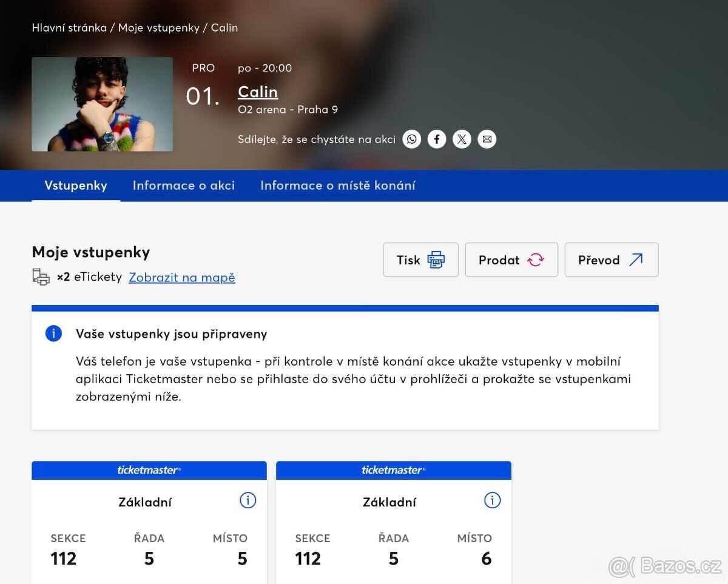Viewport: 728px width, 584px height.
Task: Share event on Facebook icon
Action: [437, 139]
